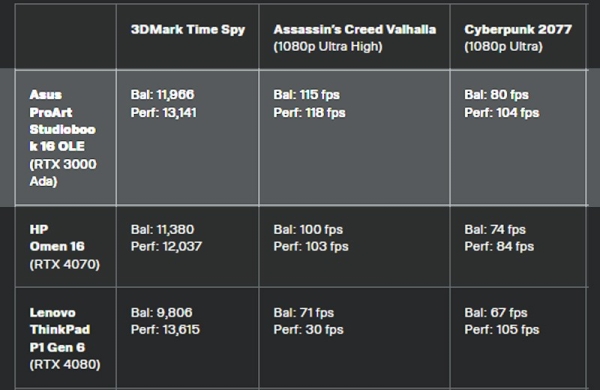Select the Lenovo ThinkPad P1 Gen 6 label
Image resolution: width=600 pixels, height=390 pixels.
(65, 338)
